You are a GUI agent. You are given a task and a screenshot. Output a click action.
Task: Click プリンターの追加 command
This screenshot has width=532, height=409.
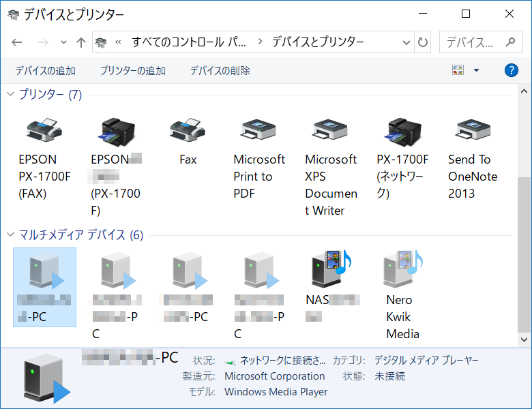point(133,70)
